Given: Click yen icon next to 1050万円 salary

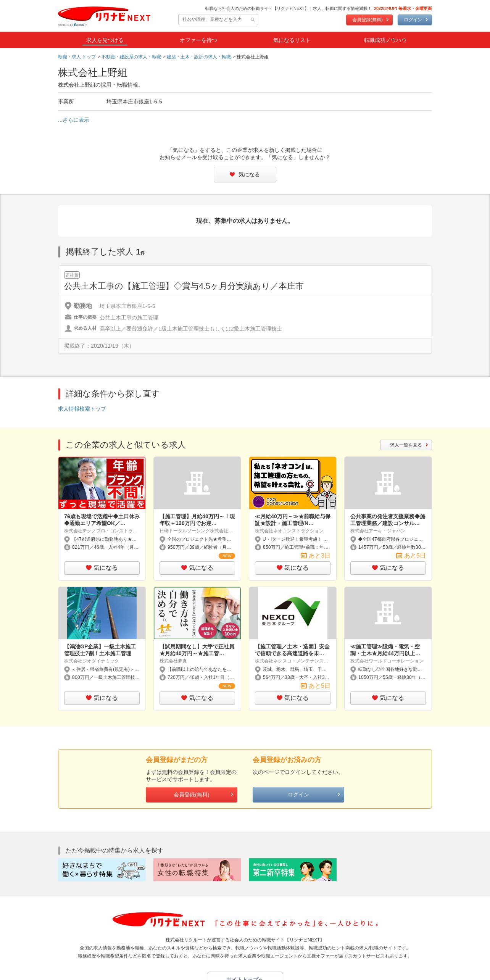Looking at the screenshot, I should click(353, 677).
